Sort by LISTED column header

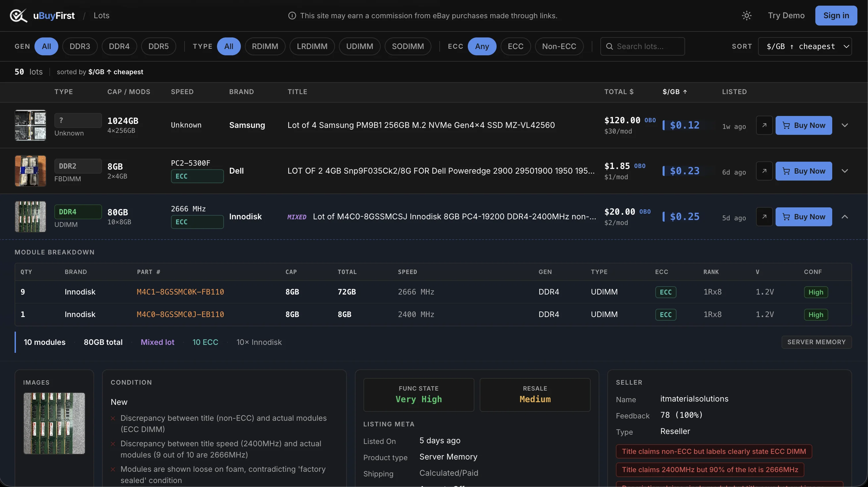(734, 92)
